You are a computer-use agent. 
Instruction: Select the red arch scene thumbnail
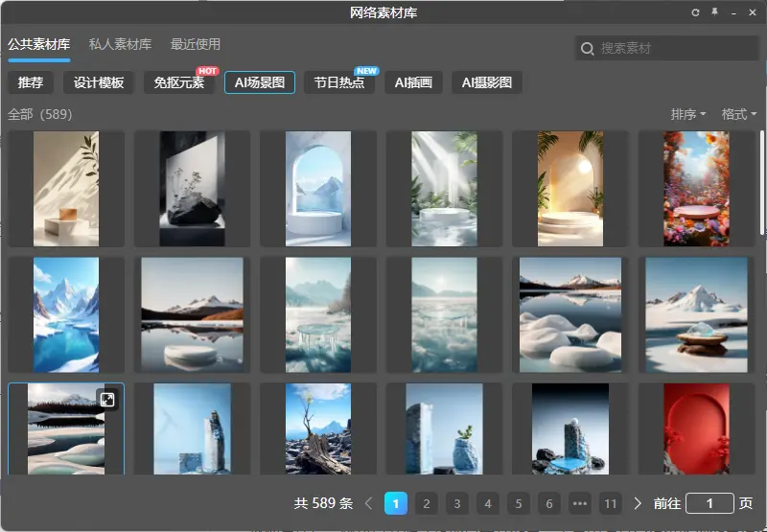(x=696, y=428)
